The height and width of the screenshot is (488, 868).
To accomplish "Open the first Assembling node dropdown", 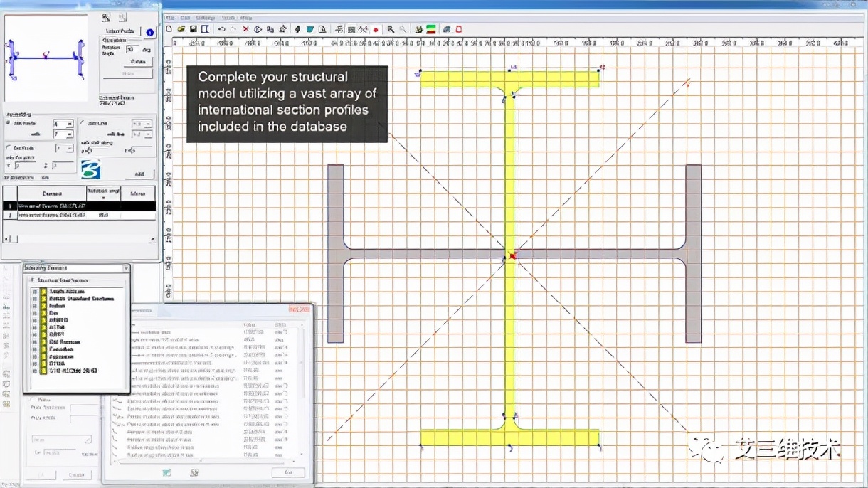I will pyautogui.click(x=69, y=124).
